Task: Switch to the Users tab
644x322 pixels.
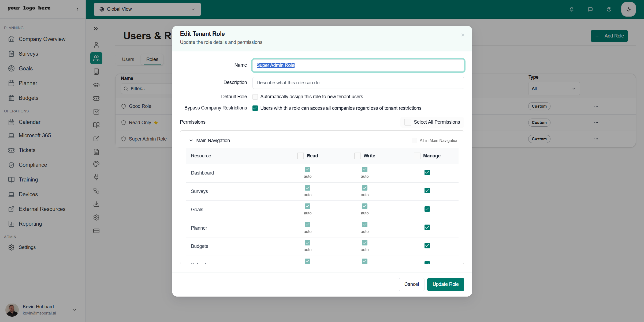Action: (x=128, y=59)
